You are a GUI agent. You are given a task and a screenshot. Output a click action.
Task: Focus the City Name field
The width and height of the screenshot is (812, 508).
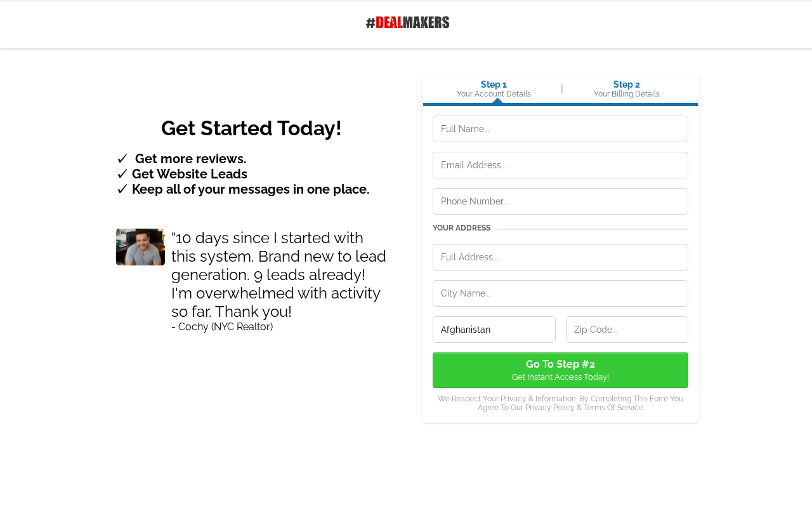tap(560, 293)
